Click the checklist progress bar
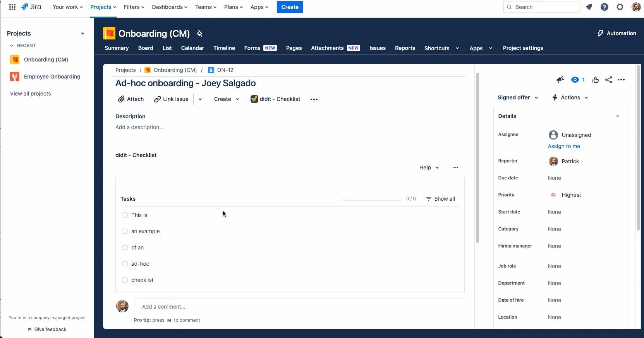Viewport: 644px width, 338px height. 372,199
